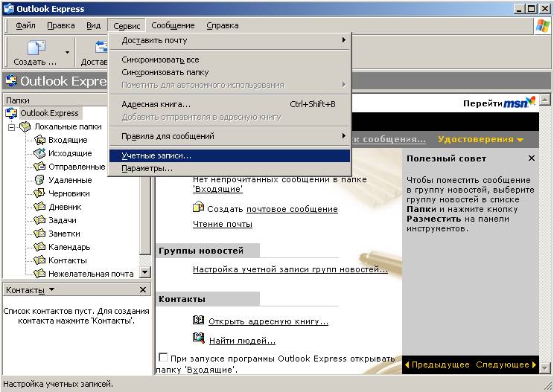Select the Входящие folder label
The height and width of the screenshot is (392, 554).
point(68,140)
